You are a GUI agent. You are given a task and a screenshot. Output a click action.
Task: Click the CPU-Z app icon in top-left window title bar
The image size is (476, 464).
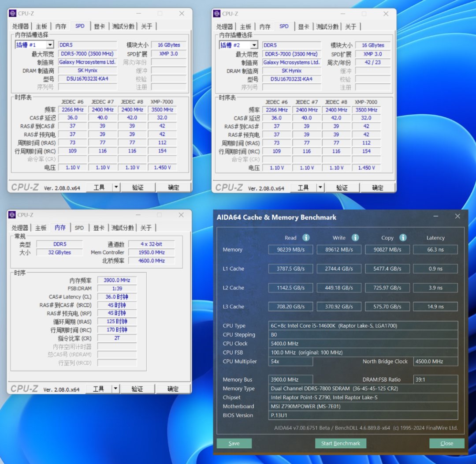(x=12, y=13)
